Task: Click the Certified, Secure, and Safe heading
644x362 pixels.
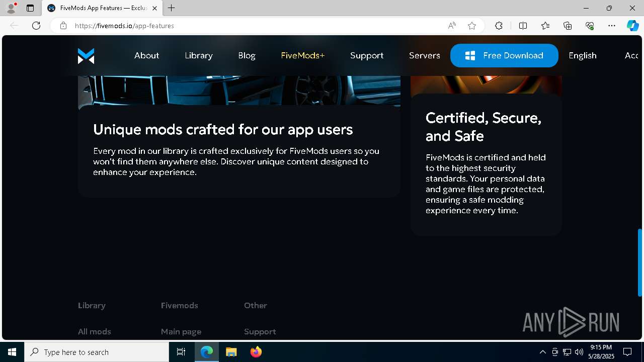Action: [x=484, y=127]
